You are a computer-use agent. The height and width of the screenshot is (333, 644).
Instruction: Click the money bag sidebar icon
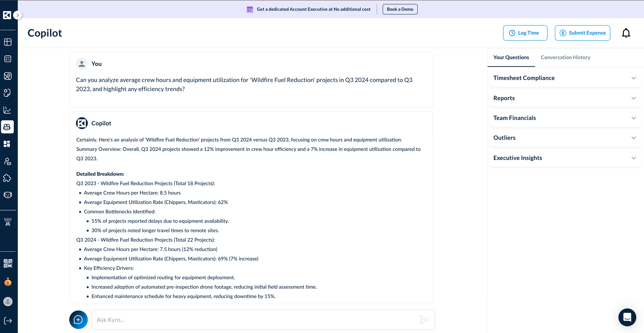click(8, 282)
